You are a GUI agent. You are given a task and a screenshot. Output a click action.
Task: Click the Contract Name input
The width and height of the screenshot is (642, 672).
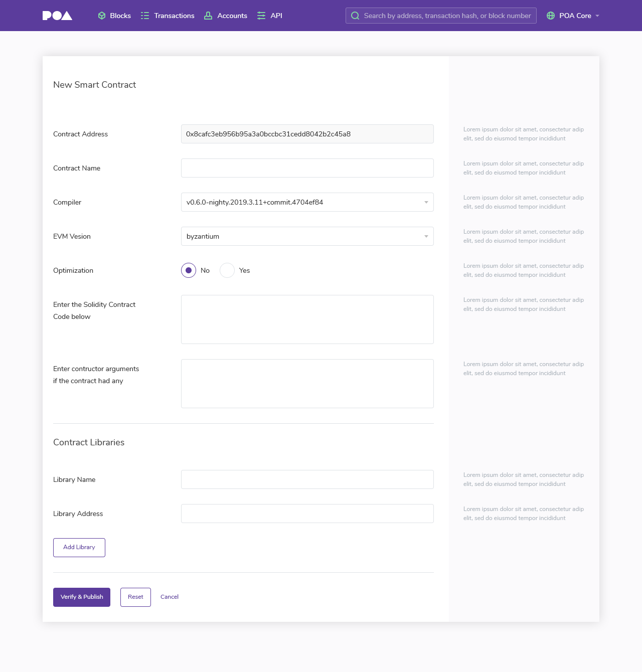tap(307, 168)
